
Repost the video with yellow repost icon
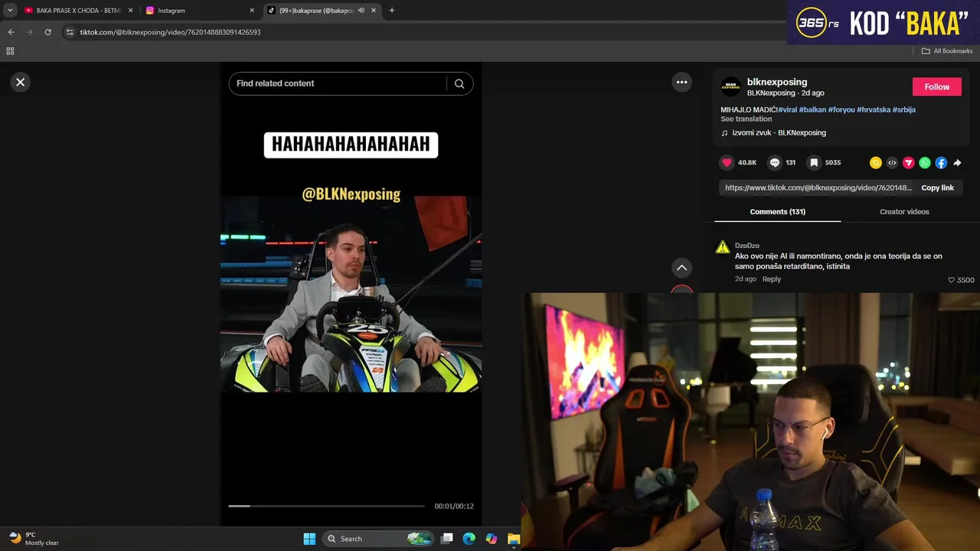click(876, 162)
